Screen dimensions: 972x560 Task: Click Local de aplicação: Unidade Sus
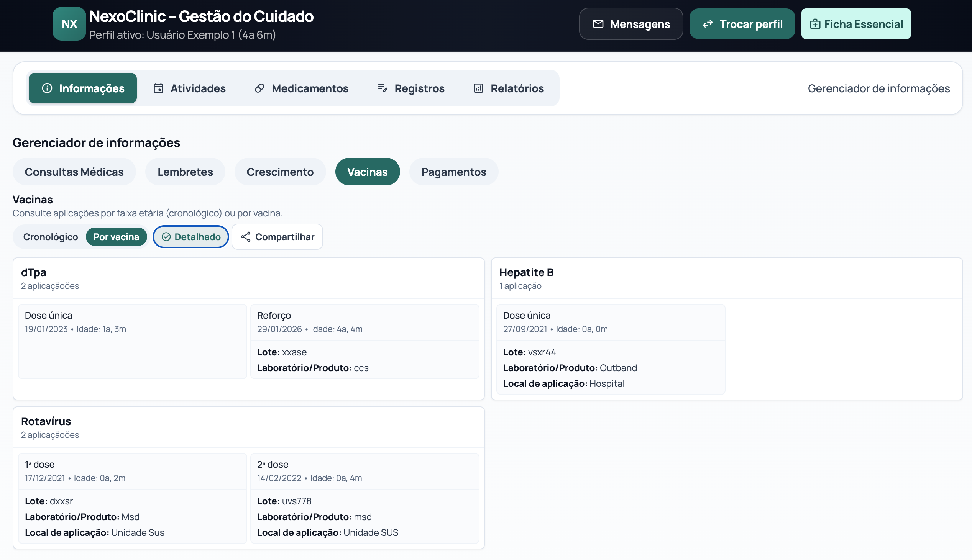click(x=95, y=533)
